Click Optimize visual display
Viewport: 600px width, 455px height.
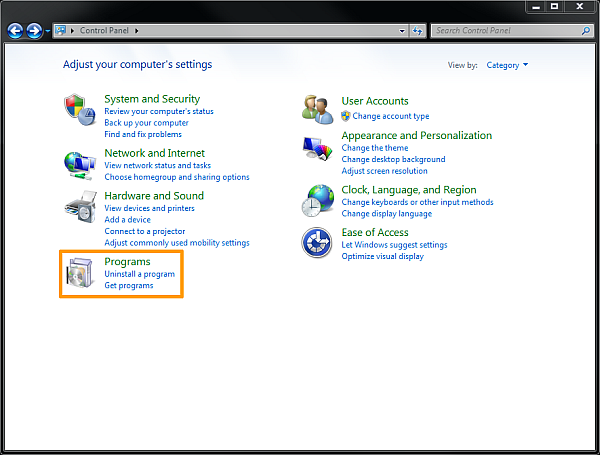382,256
